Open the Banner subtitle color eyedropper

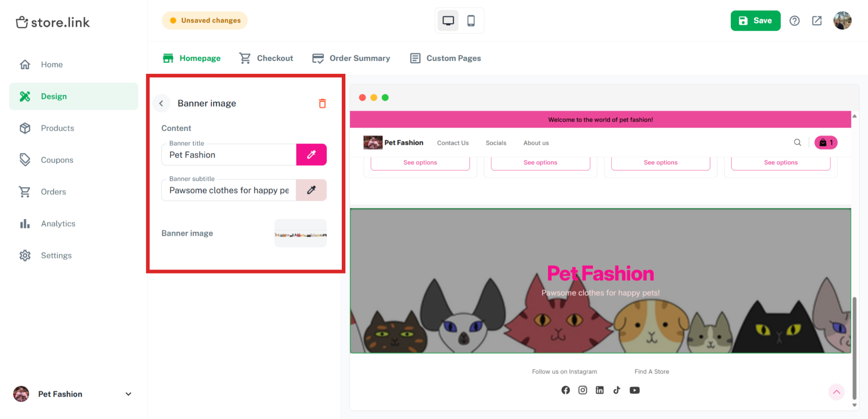(311, 190)
